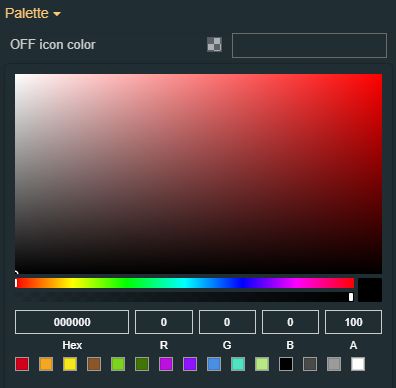Image resolution: width=396 pixels, height=388 pixels.
Task: Select the pale lime preset swatch
Action: [262, 364]
